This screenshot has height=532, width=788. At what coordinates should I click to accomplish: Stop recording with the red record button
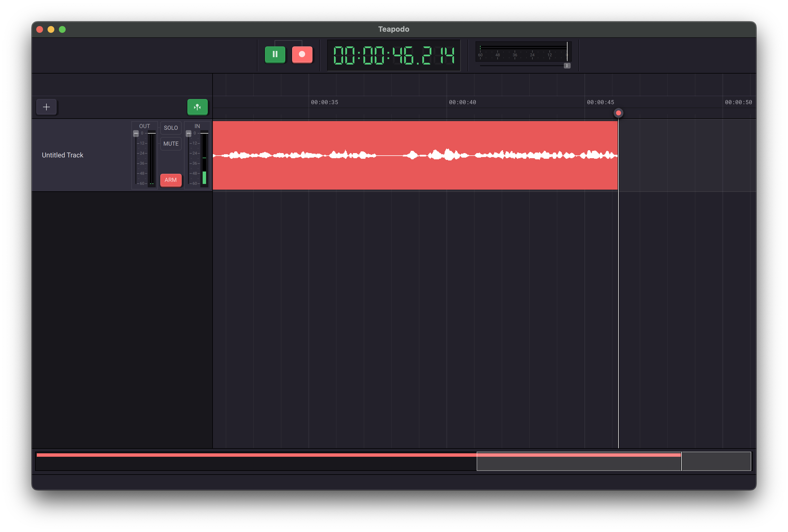coord(302,54)
